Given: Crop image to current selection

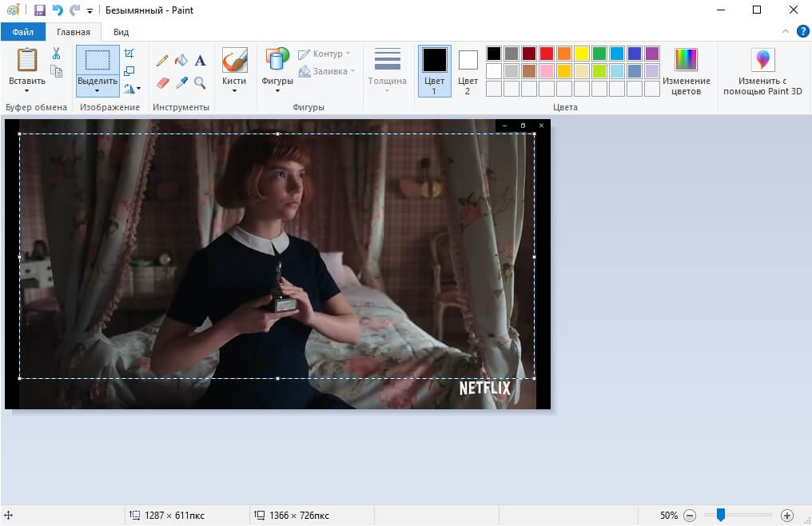Looking at the screenshot, I should pos(129,54).
